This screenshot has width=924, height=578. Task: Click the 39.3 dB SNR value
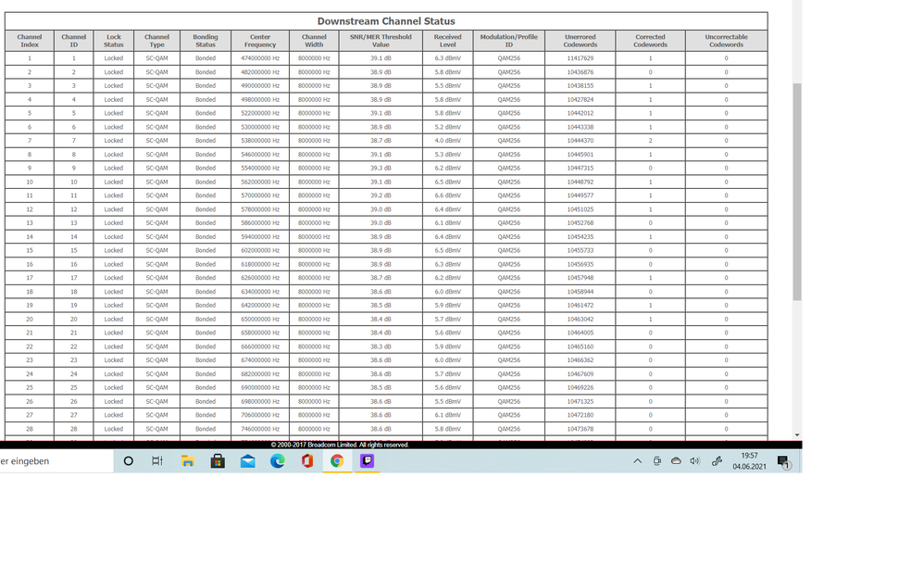pos(381,168)
